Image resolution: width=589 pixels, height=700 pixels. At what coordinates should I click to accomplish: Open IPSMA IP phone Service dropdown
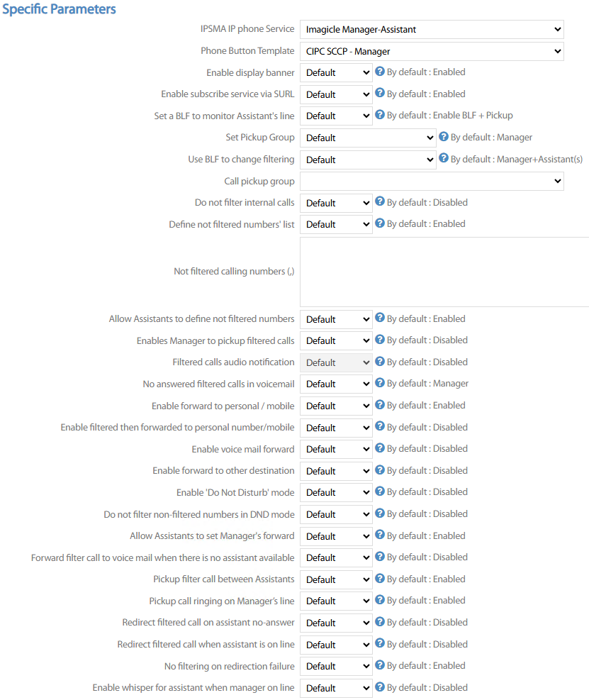coord(432,30)
